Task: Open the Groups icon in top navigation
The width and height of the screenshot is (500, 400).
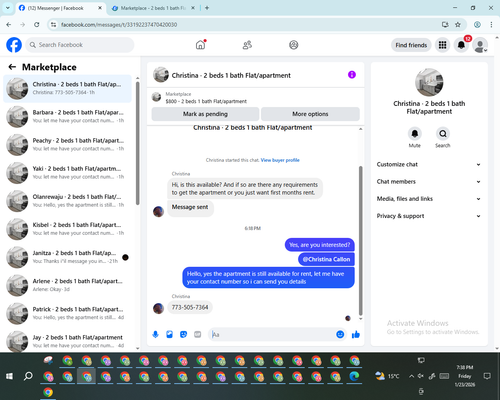Action: point(294,45)
